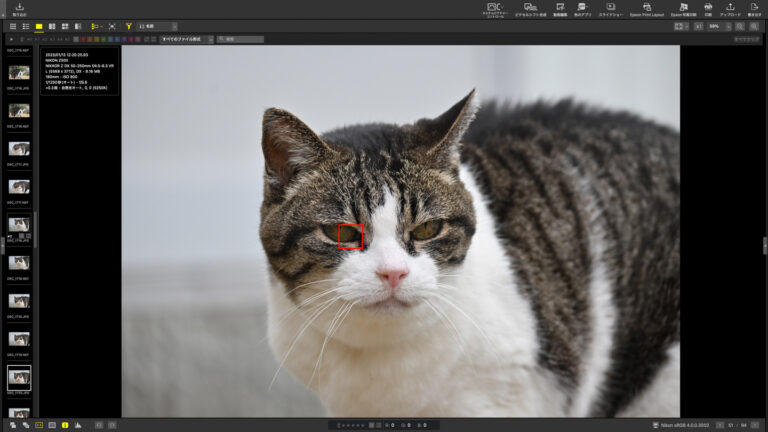
Task: Open the upload (アップロード) icon
Action: point(730,8)
